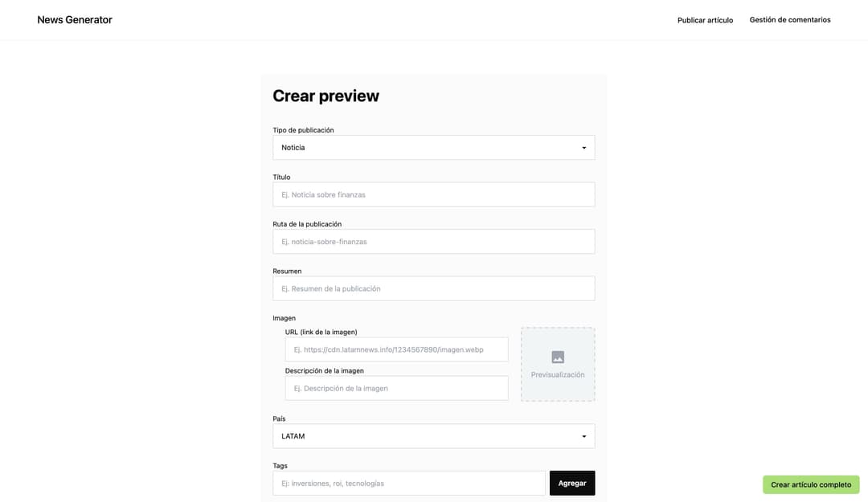Viewport: 868px width, 502px height.
Task: Focus the Descripción de la imagen field
Action: (396, 388)
